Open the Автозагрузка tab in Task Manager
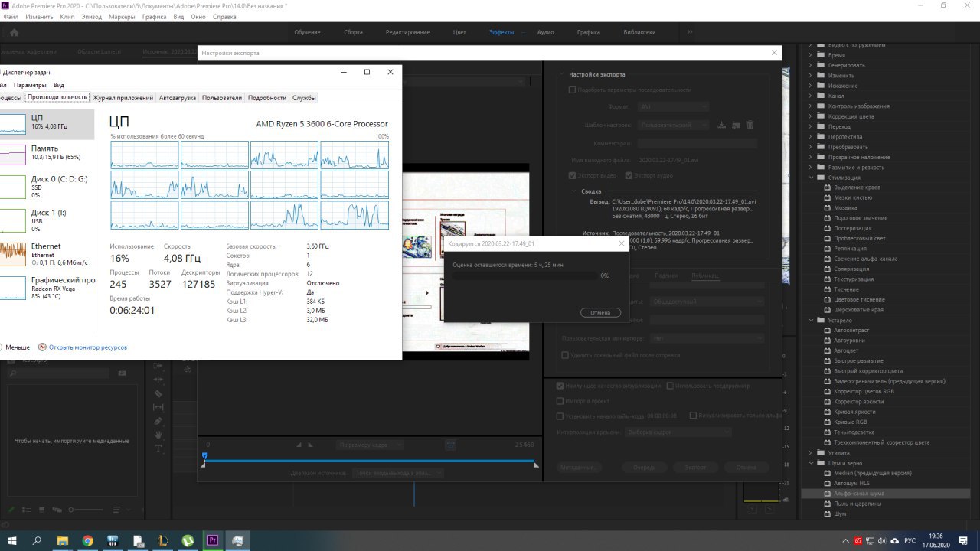This screenshot has height=551, width=980. tap(178, 98)
